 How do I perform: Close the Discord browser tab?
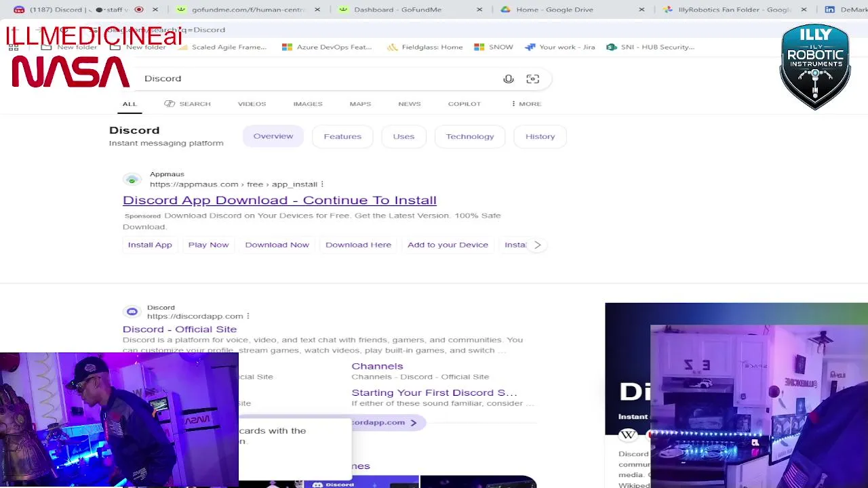click(x=155, y=9)
